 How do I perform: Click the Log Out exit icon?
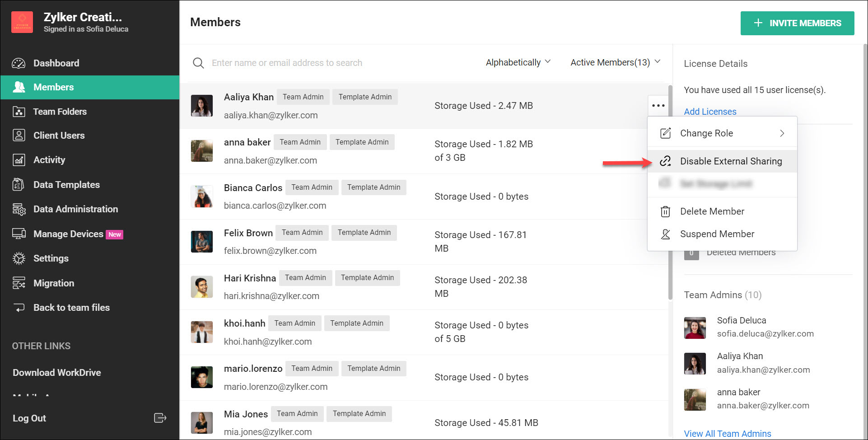tap(160, 418)
